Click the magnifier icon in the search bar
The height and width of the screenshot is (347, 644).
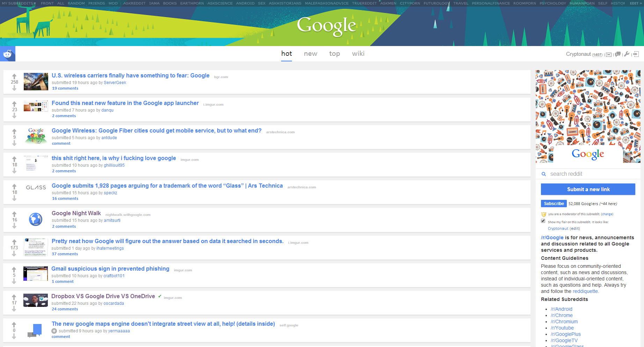[544, 174]
